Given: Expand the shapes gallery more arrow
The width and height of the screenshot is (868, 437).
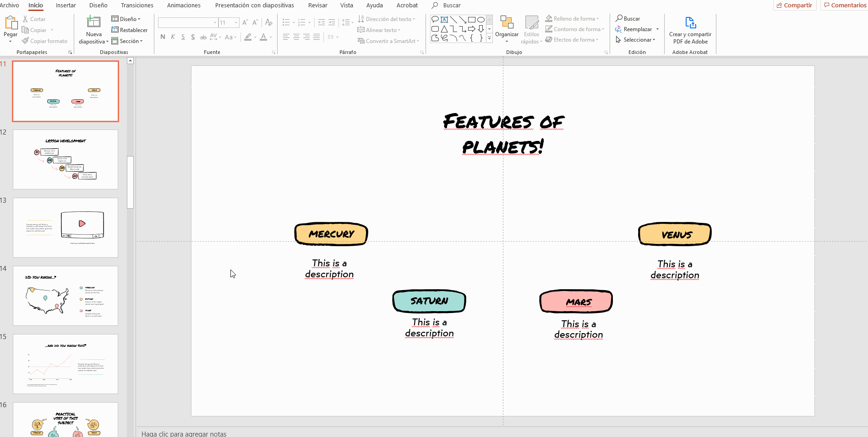Looking at the screenshot, I should [489, 38].
